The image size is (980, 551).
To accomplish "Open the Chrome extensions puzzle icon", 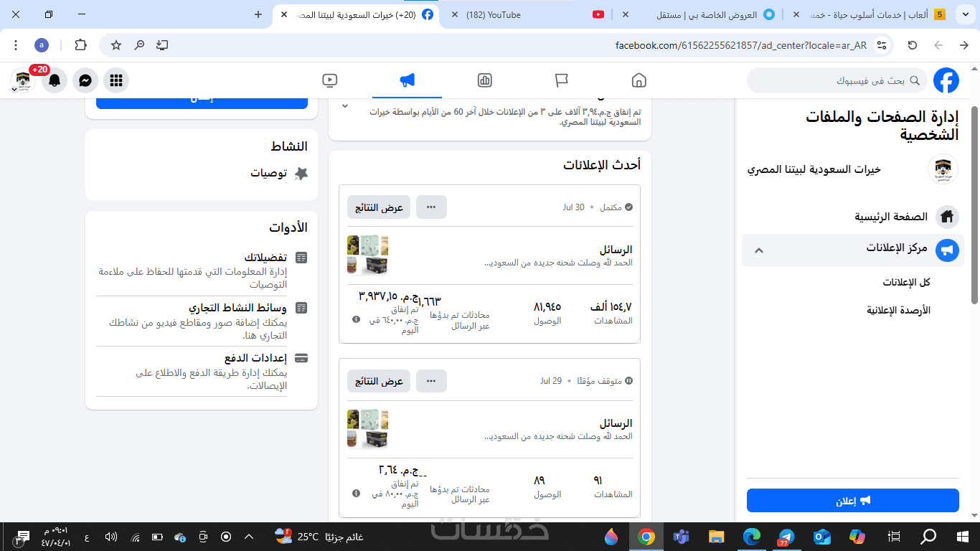I will [80, 45].
